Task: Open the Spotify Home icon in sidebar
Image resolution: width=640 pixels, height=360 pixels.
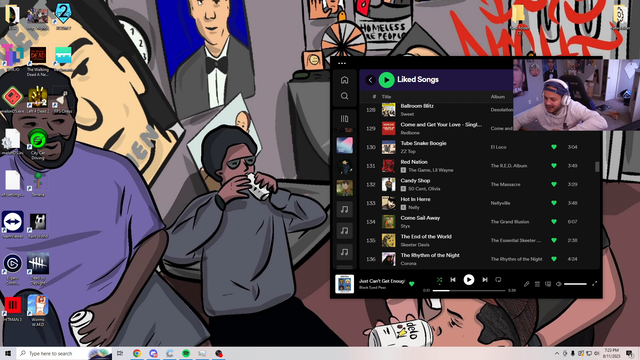Action: 344,80
